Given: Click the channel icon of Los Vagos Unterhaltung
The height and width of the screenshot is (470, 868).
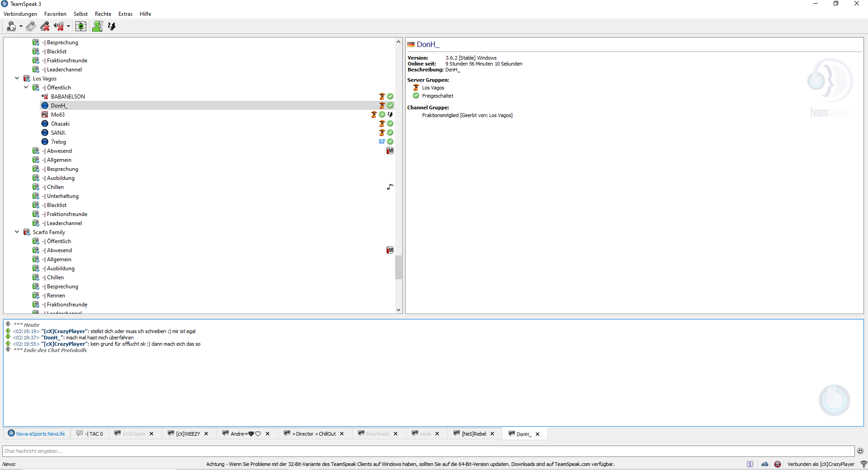Looking at the screenshot, I should pyautogui.click(x=36, y=196).
